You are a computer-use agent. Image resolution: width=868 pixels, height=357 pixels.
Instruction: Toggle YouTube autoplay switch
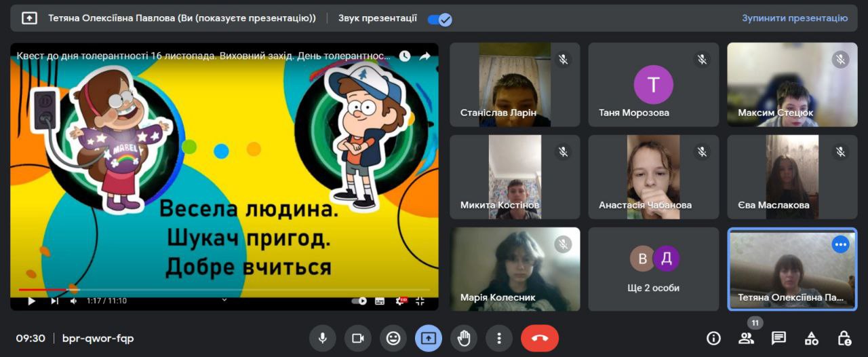click(x=359, y=301)
